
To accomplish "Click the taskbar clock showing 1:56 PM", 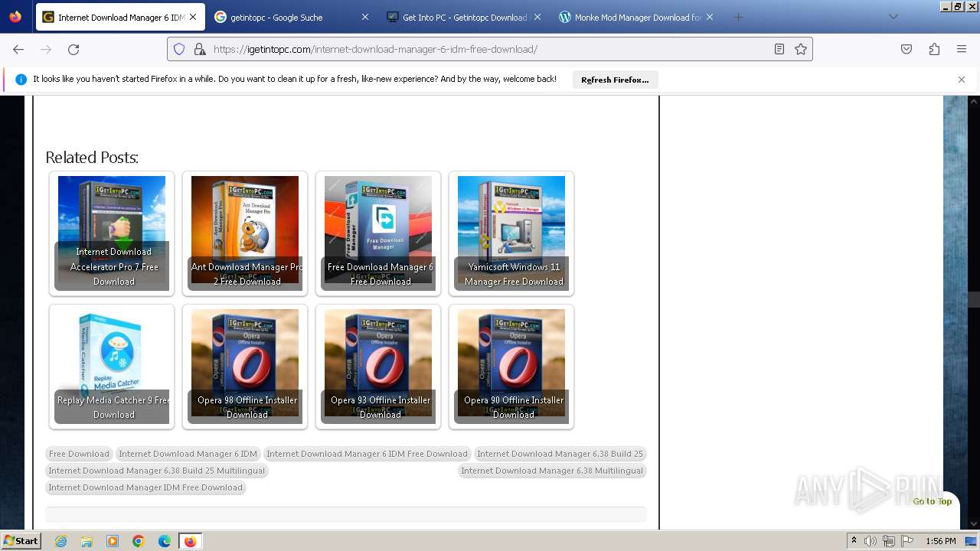I will tap(941, 541).
